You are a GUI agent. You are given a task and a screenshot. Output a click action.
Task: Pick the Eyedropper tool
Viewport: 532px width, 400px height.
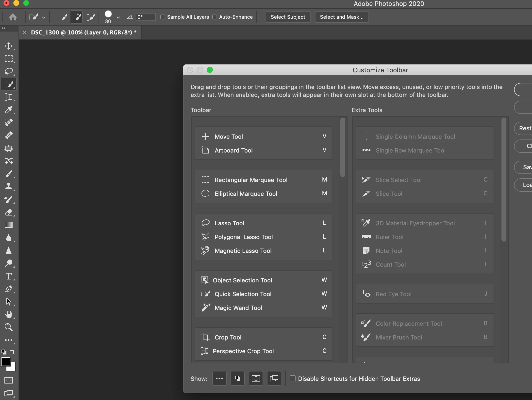point(9,110)
